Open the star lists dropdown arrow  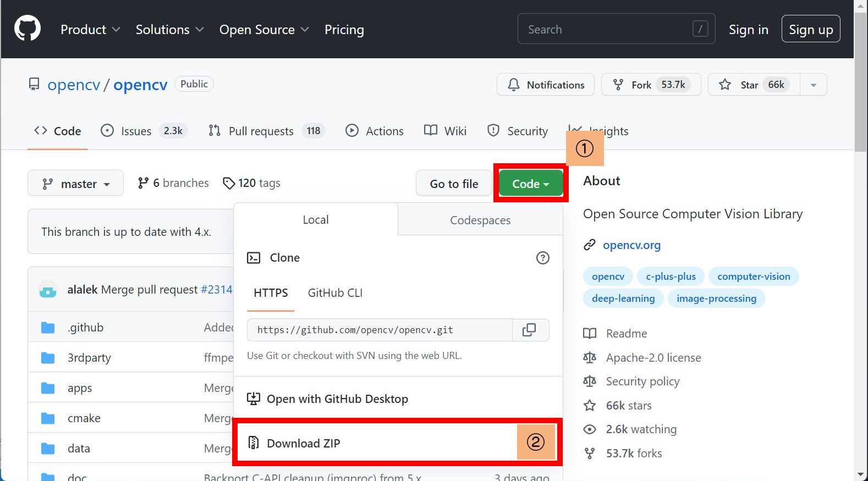point(813,85)
